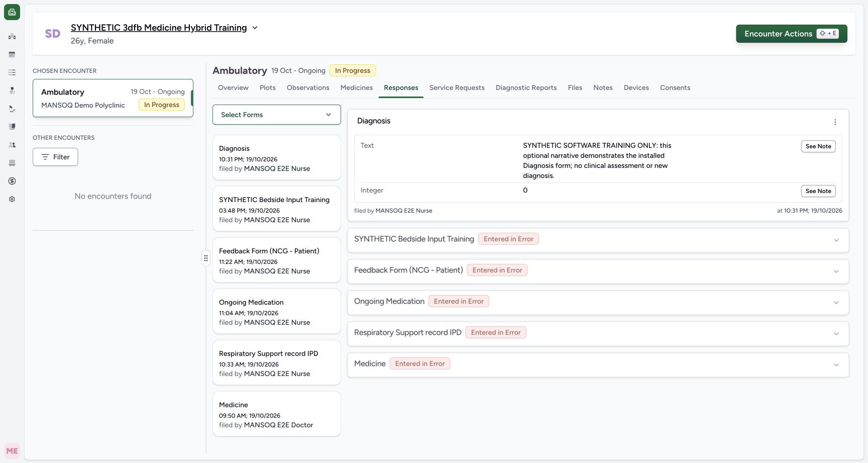Switch to the Observations tab
The width and height of the screenshot is (868, 463).
tap(308, 87)
